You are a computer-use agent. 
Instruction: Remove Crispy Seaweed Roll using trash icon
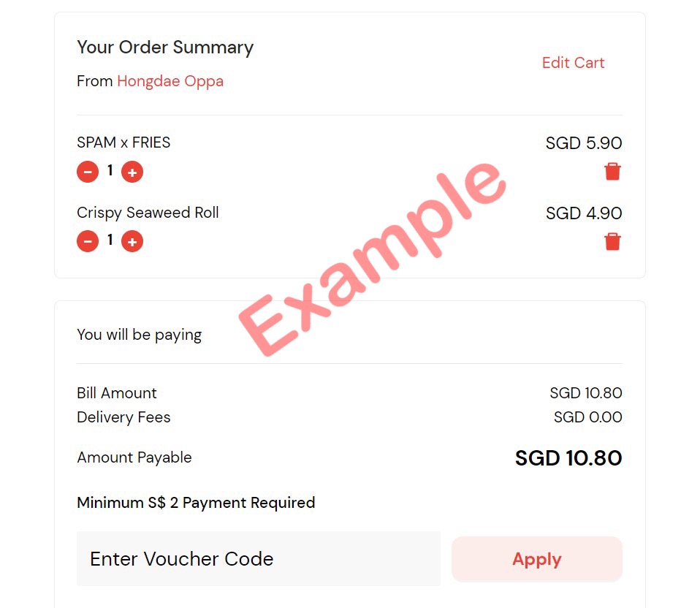612,241
